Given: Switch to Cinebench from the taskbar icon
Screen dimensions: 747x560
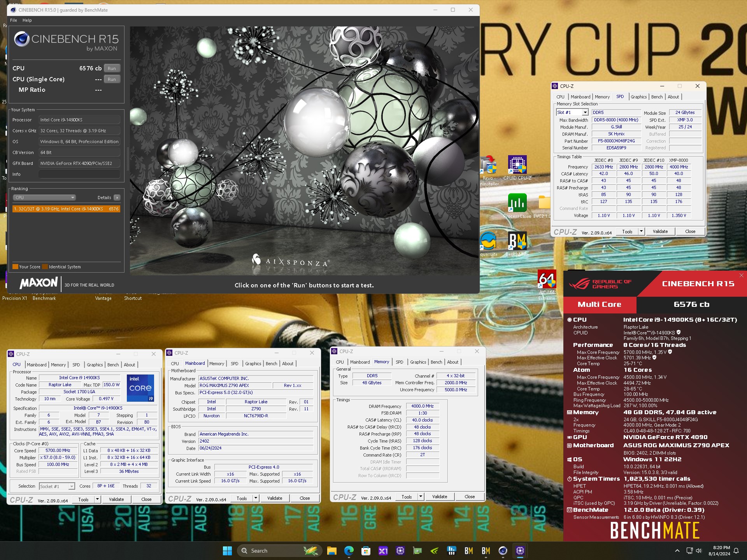Looking at the screenshot, I should point(503,551).
